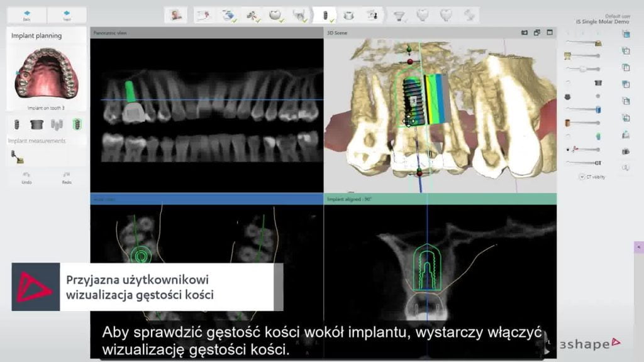Go to the implant planning workflow step
Viewport: 644px width, 362px height.
[326, 14]
